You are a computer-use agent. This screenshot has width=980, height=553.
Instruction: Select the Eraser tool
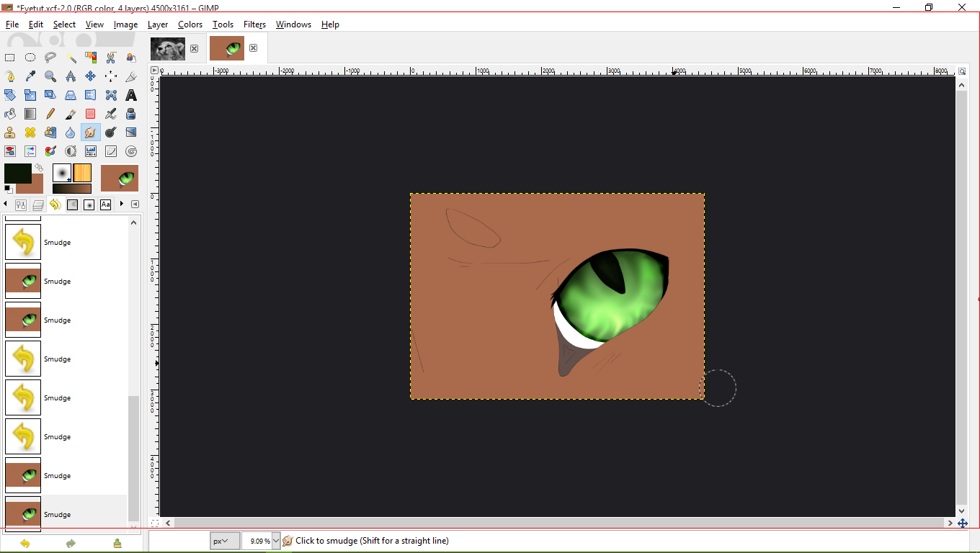[x=91, y=114]
